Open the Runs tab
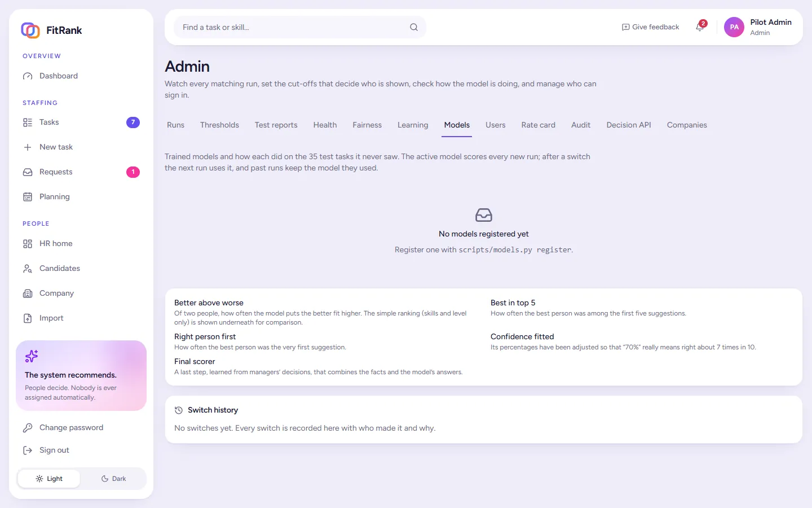The width and height of the screenshot is (812, 508). click(x=176, y=125)
